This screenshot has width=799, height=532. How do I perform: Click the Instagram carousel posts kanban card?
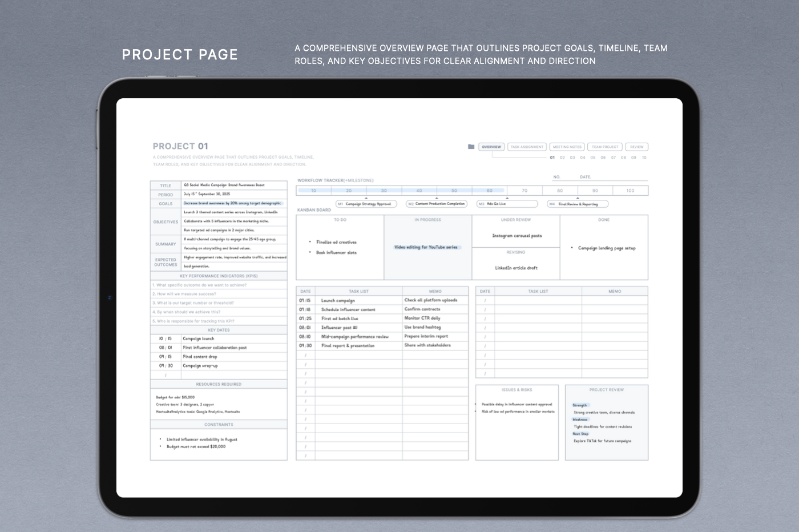pyautogui.click(x=516, y=236)
